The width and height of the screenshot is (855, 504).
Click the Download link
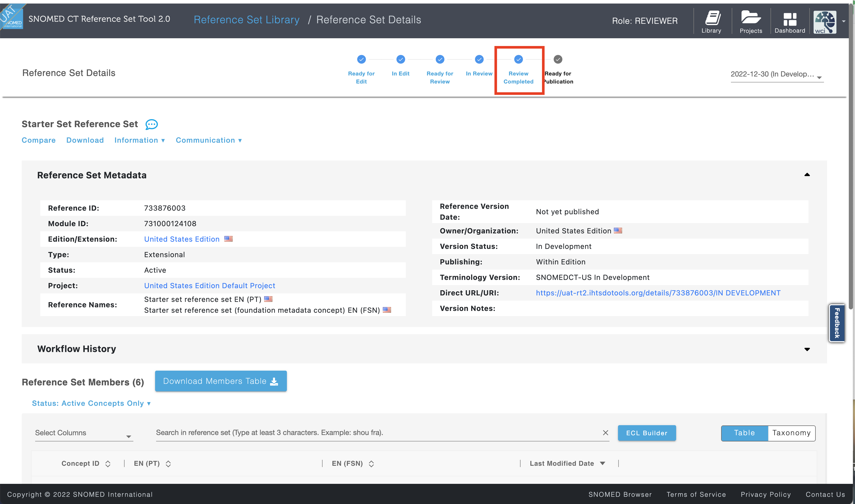click(x=85, y=140)
